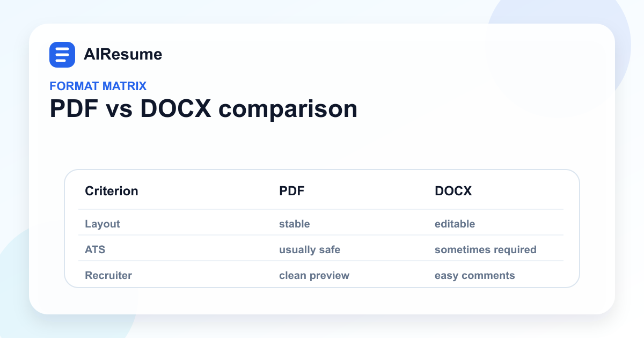
Task: Click the 'clean preview' cell
Action: 314,276
